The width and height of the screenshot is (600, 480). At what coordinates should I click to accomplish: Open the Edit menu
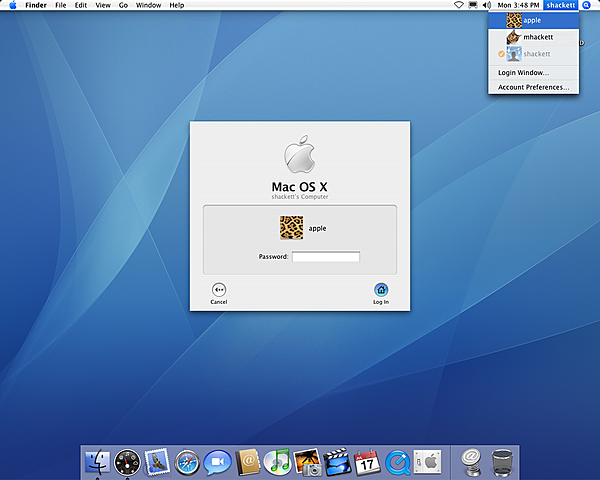click(81, 5)
